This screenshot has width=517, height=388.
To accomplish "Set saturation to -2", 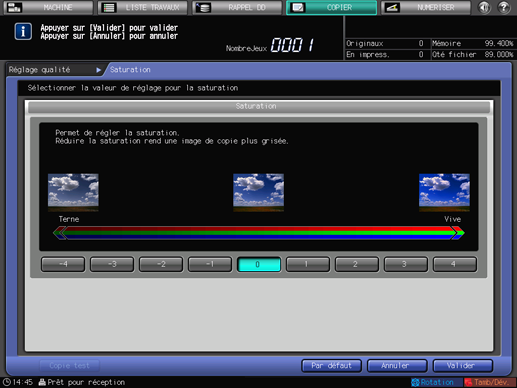I will point(161,264).
